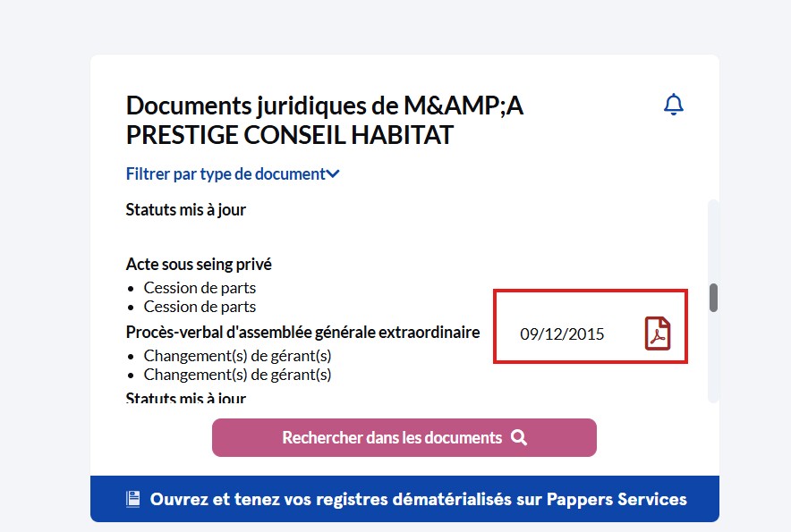Open the PDF document icon dated 09/12/2015
This screenshot has width=791, height=532.
coord(658,334)
